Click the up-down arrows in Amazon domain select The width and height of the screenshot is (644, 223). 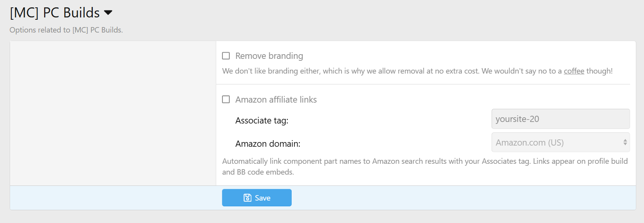(625, 142)
